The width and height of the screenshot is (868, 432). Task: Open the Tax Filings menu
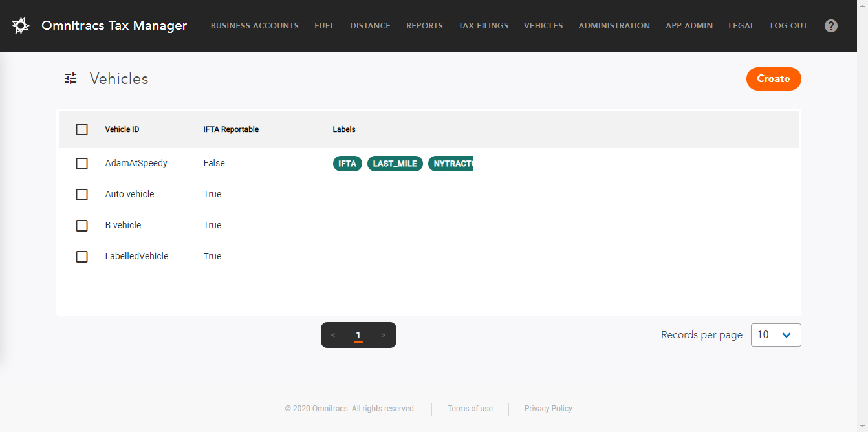click(483, 26)
